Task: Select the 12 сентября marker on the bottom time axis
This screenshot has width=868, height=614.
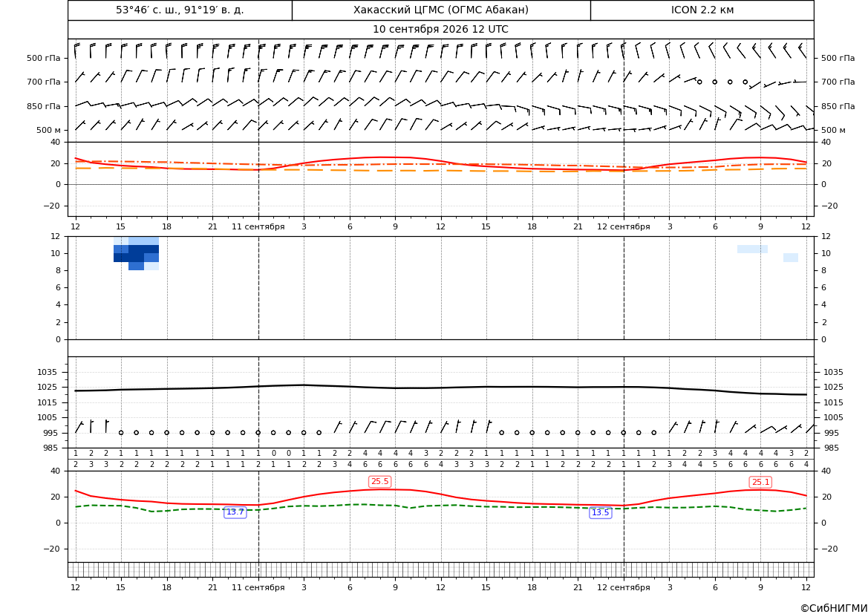Action: [x=623, y=587]
